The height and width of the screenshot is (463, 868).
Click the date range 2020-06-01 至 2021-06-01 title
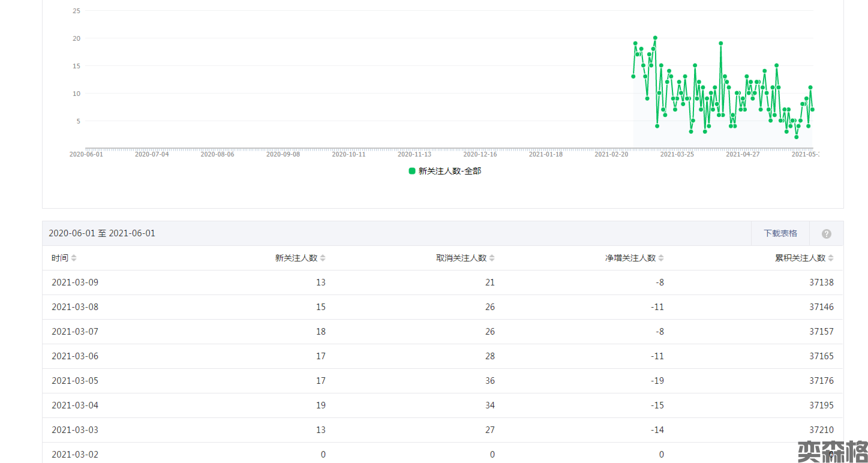point(102,233)
